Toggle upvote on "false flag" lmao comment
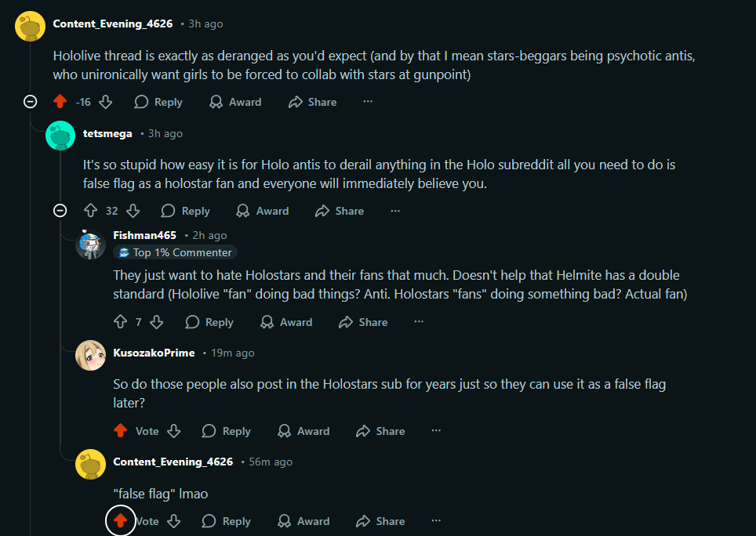Viewport: 756px width, 536px height. [121, 520]
